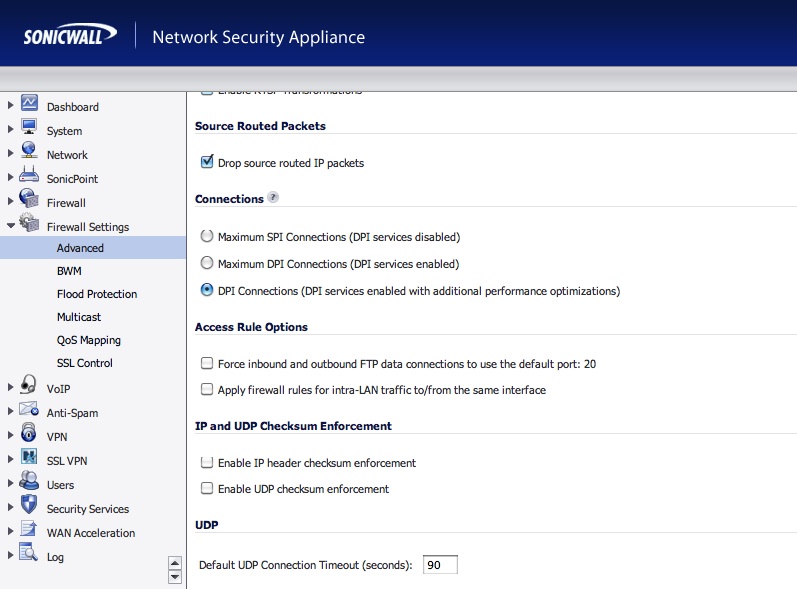Click the Firewall Settings gear icon

point(29,222)
